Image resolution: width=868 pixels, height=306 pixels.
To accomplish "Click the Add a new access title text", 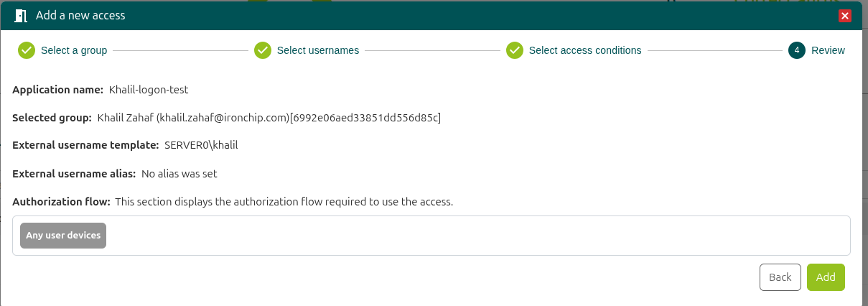I will (x=80, y=16).
